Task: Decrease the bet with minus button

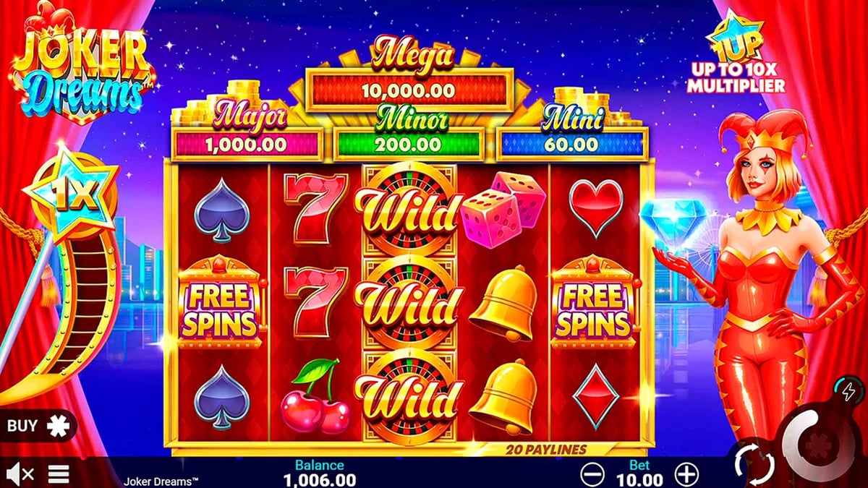Action: [592, 474]
